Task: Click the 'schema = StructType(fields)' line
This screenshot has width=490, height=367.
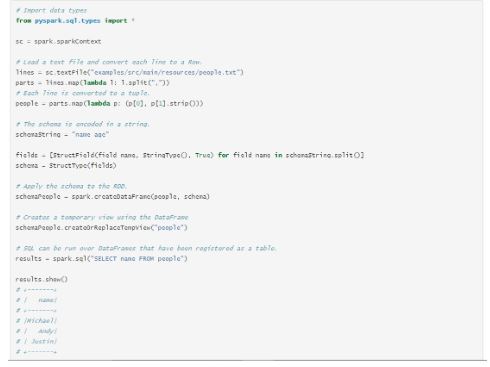Action: click(66, 166)
